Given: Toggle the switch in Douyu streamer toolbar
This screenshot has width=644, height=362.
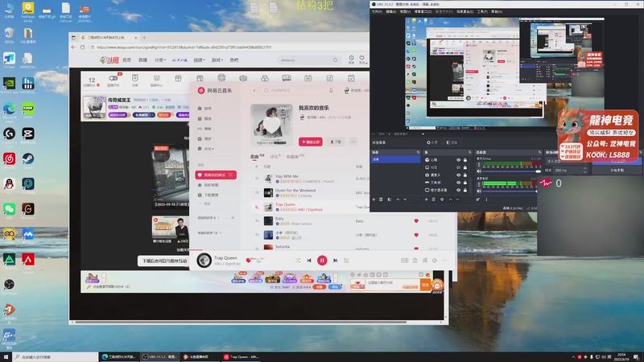Looking at the screenshot, I should (x=113, y=77).
